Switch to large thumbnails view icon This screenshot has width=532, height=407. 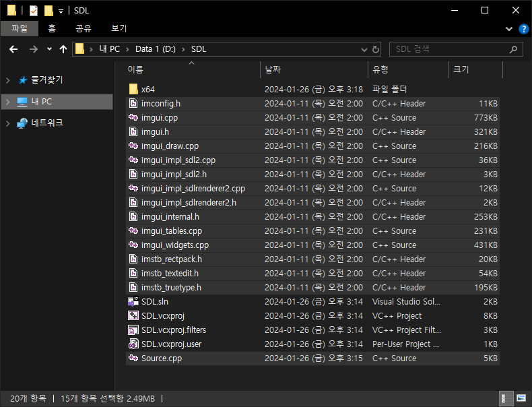521,398
